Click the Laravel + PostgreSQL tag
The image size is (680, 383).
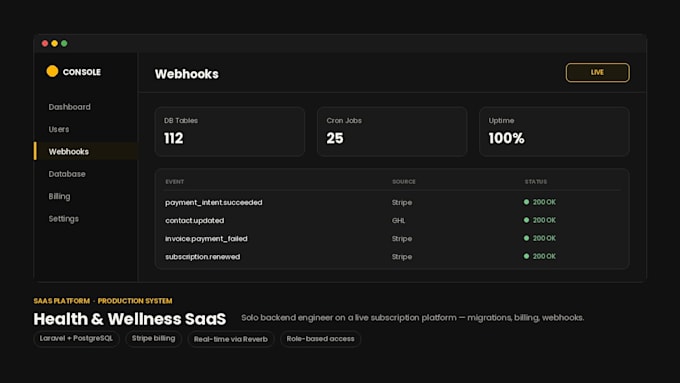click(x=76, y=339)
